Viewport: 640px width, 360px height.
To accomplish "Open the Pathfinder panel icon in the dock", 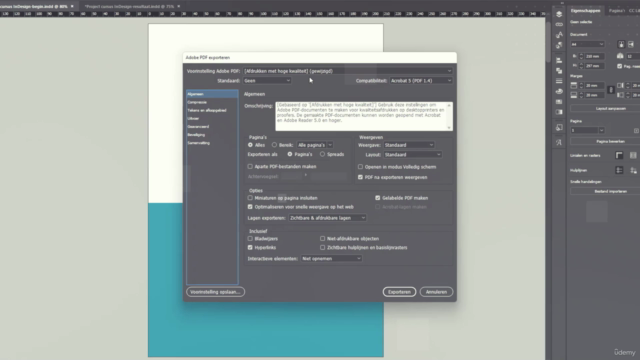I will (559, 71).
